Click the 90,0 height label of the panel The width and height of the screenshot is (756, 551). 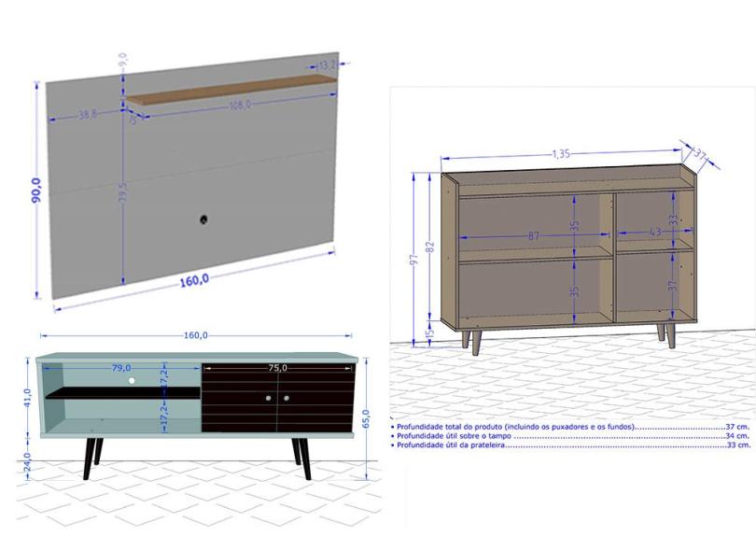pos(35,194)
